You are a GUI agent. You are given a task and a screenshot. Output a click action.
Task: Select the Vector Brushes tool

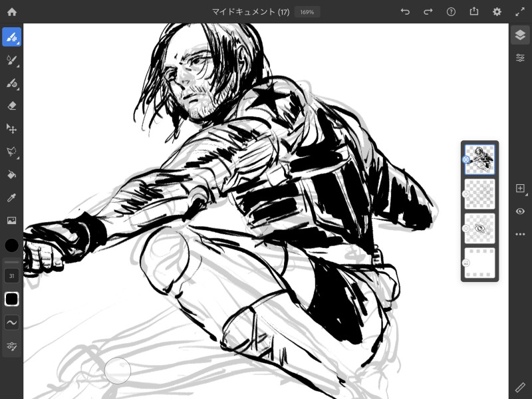click(x=11, y=83)
